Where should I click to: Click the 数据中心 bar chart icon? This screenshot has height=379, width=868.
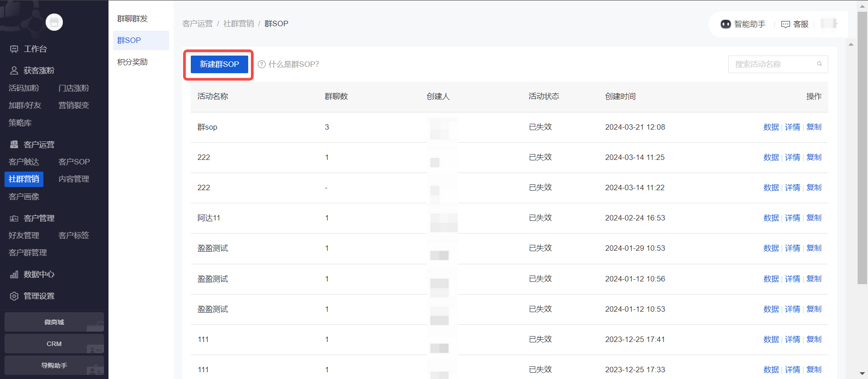pyautogui.click(x=14, y=274)
